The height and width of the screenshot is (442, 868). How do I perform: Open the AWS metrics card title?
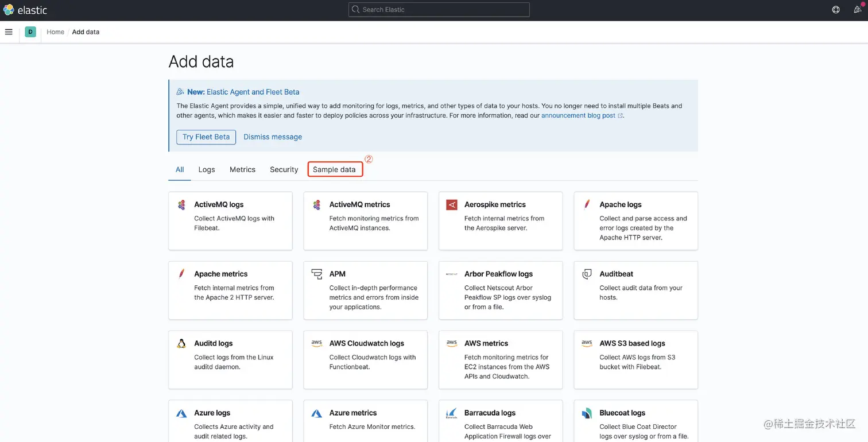point(486,343)
